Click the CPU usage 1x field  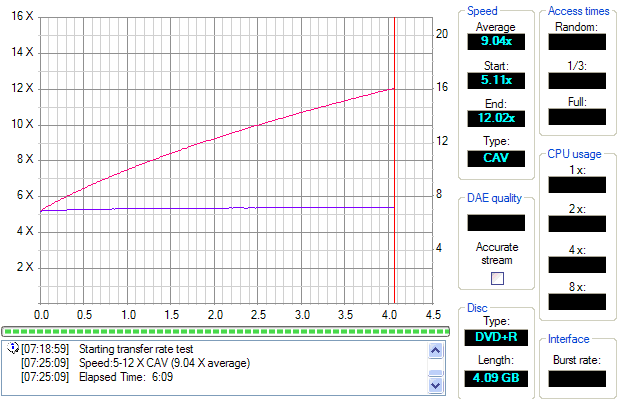point(577,185)
